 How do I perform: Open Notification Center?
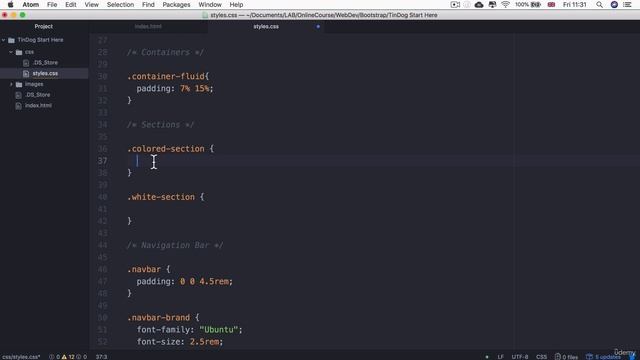pos(627,4)
